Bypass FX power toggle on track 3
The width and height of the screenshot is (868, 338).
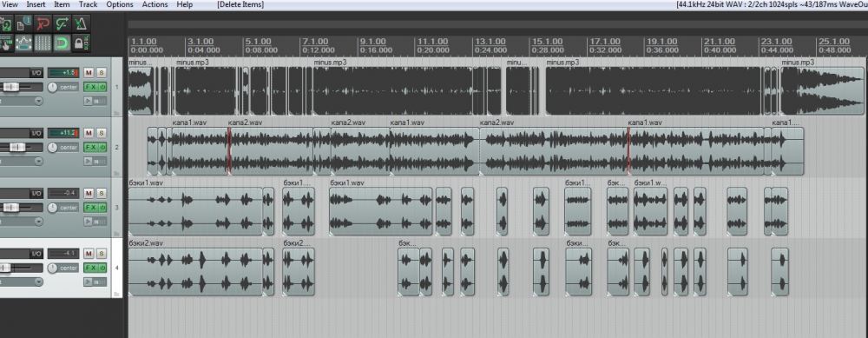tap(102, 208)
